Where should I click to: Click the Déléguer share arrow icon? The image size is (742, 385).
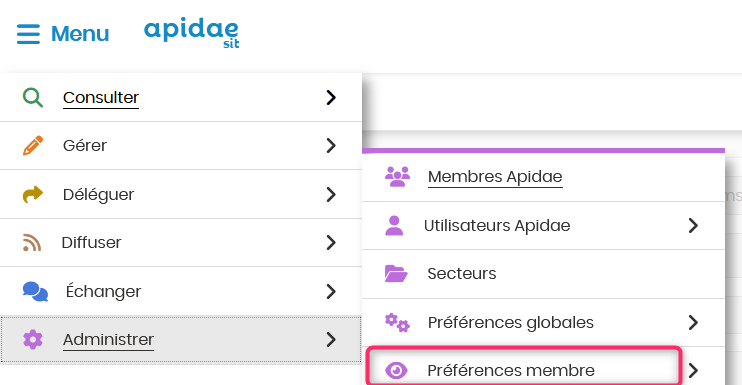pyautogui.click(x=33, y=194)
